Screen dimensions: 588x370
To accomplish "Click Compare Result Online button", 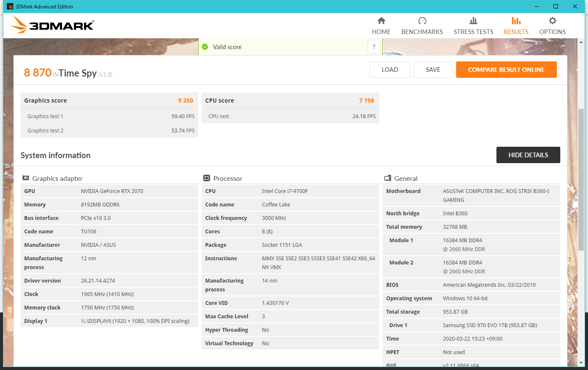I will pyautogui.click(x=506, y=70).
